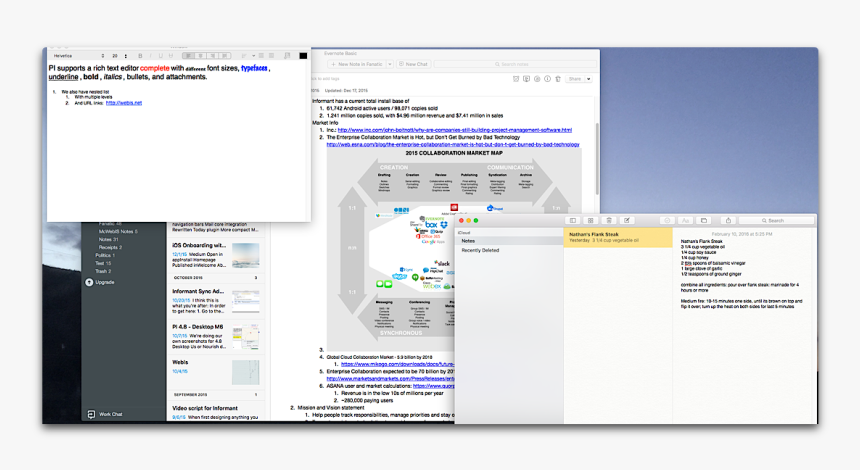Click the Evernote note info icon
Screen dimensions: 860x470
547,79
